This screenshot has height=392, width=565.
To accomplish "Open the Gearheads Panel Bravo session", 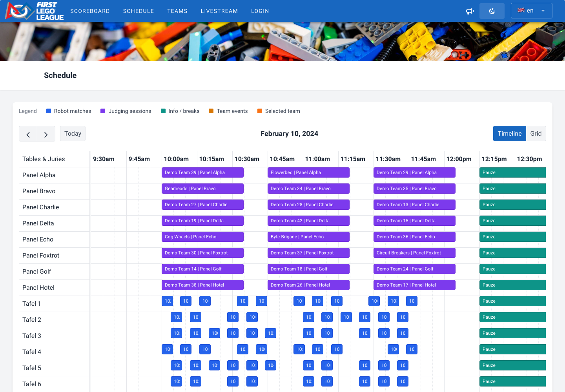I will (202, 189).
